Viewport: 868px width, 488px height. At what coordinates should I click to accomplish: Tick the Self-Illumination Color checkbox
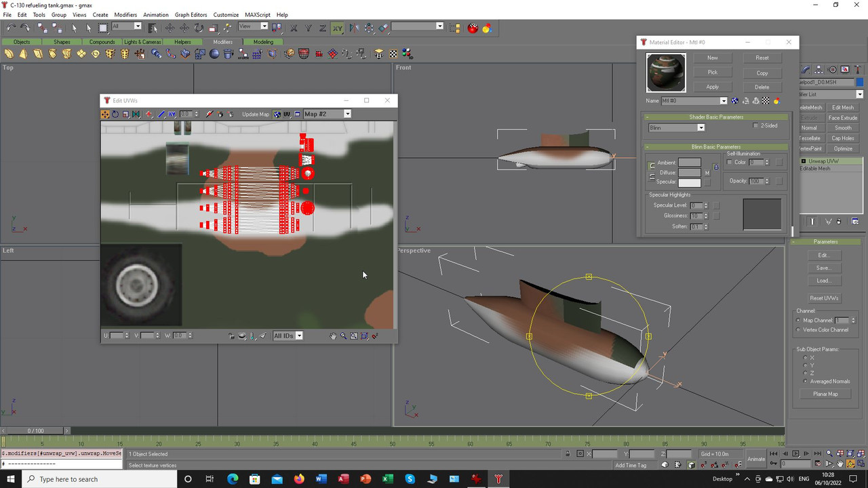[x=730, y=163]
